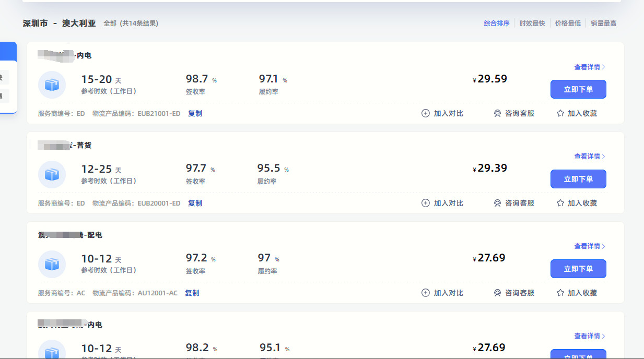Favorite the EUB20001-ED product with star

[x=577, y=203]
